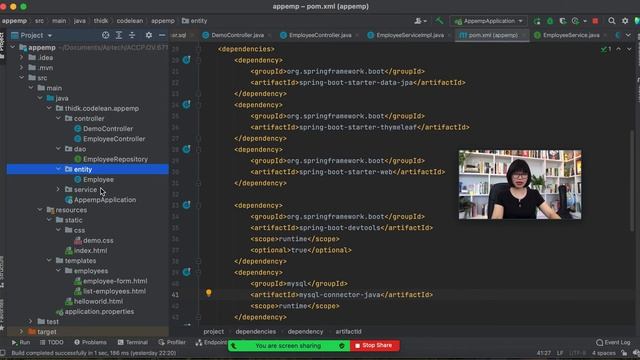Open EmployeeRepository in project tree
640x360 pixels.
(x=115, y=159)
